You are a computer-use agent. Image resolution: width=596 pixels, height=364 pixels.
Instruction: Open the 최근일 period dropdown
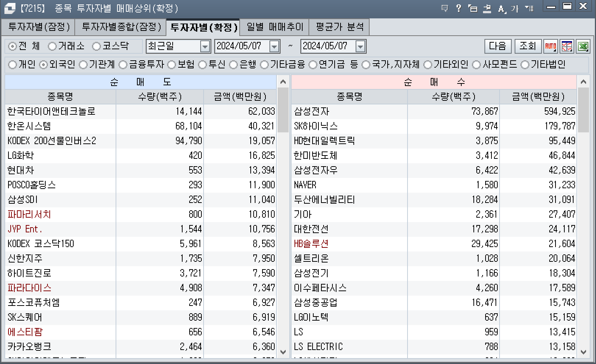coord(205,47)
